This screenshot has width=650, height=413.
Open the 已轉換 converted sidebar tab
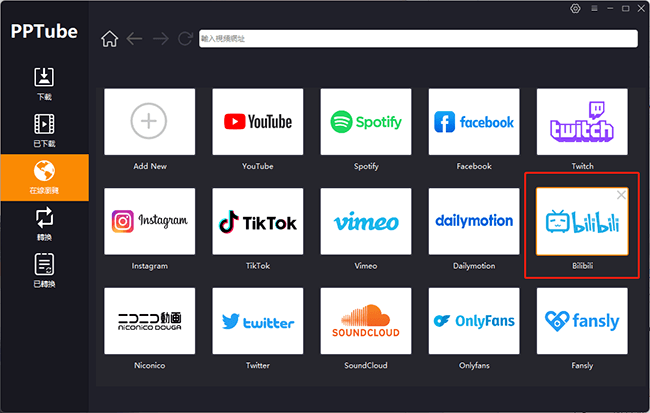pyautogui.click(x=44, y=269)
